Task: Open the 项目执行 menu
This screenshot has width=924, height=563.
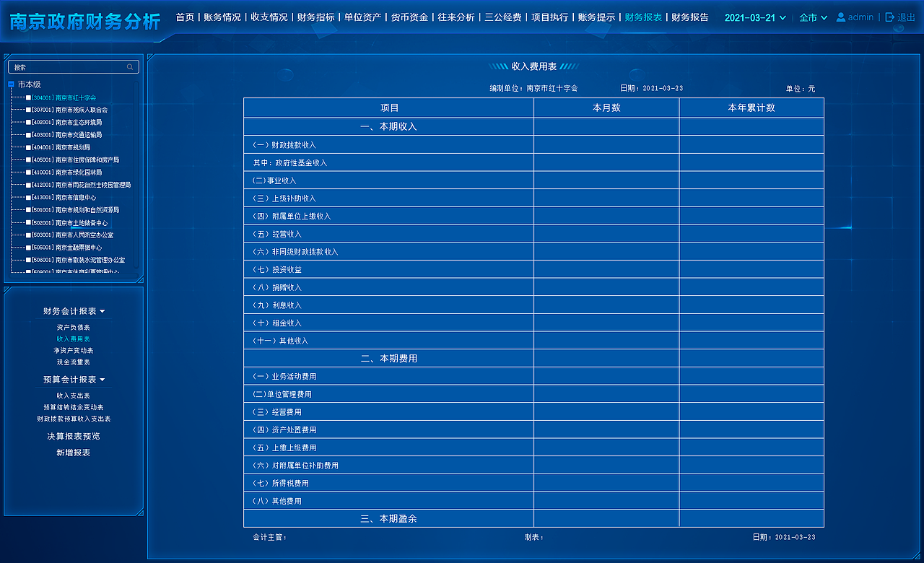Action: [x=550, y=17]
